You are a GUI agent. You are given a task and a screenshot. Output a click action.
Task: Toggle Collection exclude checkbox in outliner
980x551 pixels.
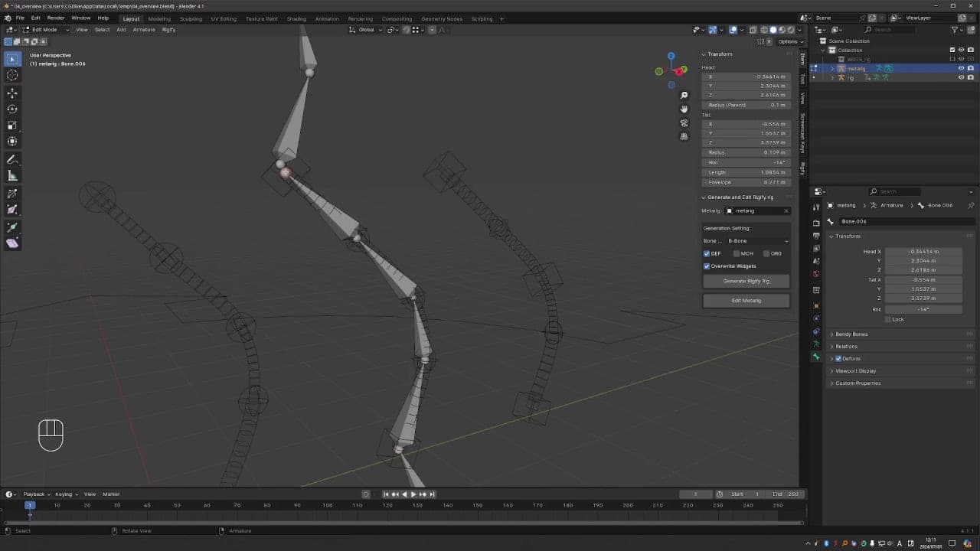[952, 50]
